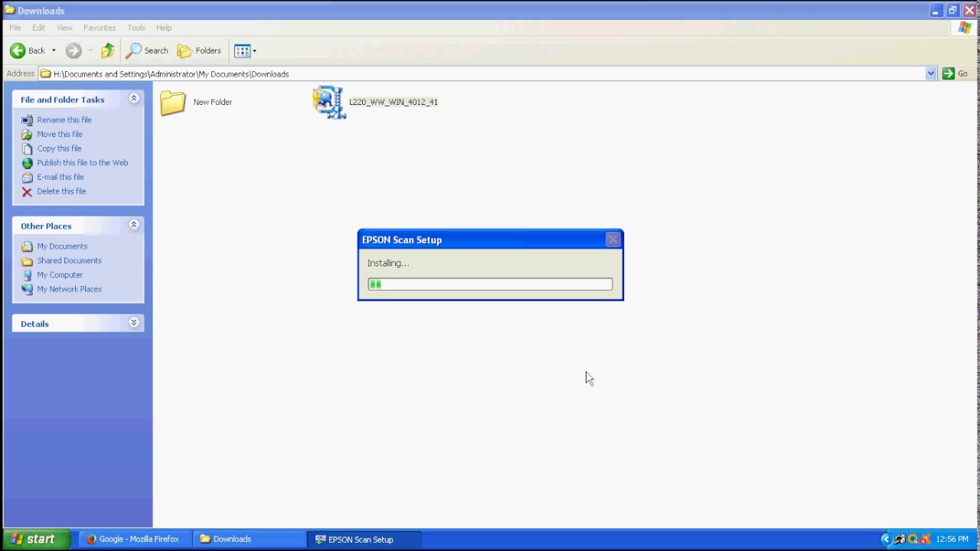Screen dimensions: 980x551
Task: Click the My Network Places icon
Action: (28, 289)
